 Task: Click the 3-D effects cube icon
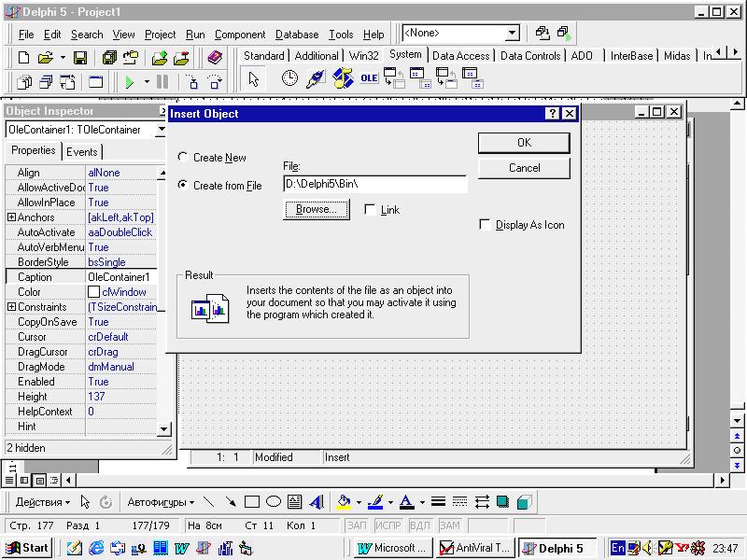524,502
